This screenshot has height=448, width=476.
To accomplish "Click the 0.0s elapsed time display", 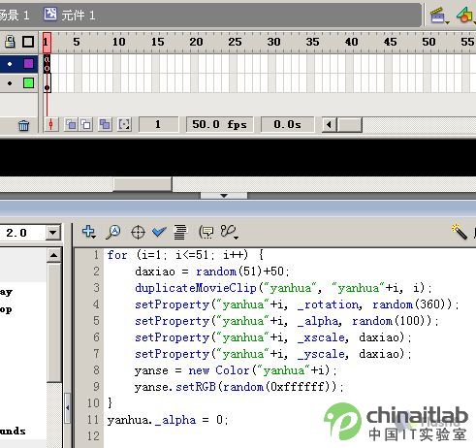I will pos(287,124).
